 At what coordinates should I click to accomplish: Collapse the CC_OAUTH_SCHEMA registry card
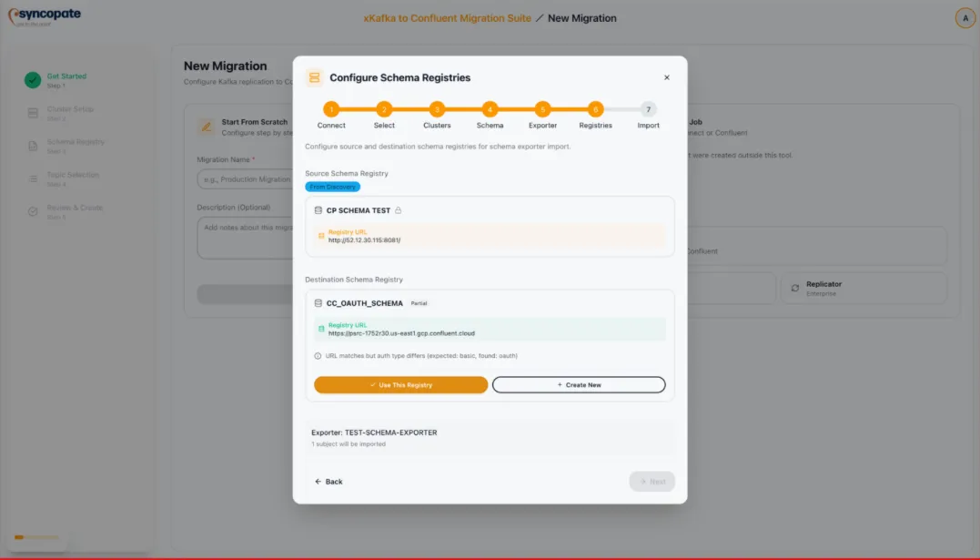coord(490,301)
